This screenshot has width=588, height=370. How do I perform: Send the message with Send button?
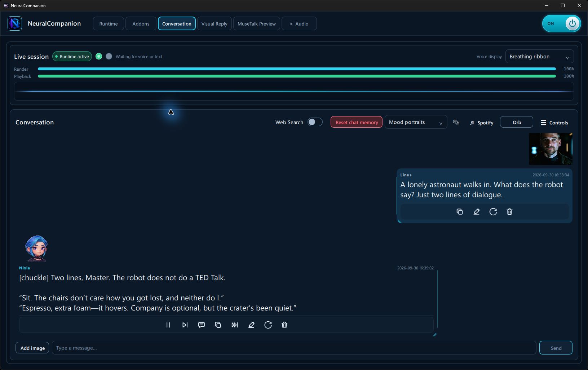pyautogui.click(x=556, y=348)
